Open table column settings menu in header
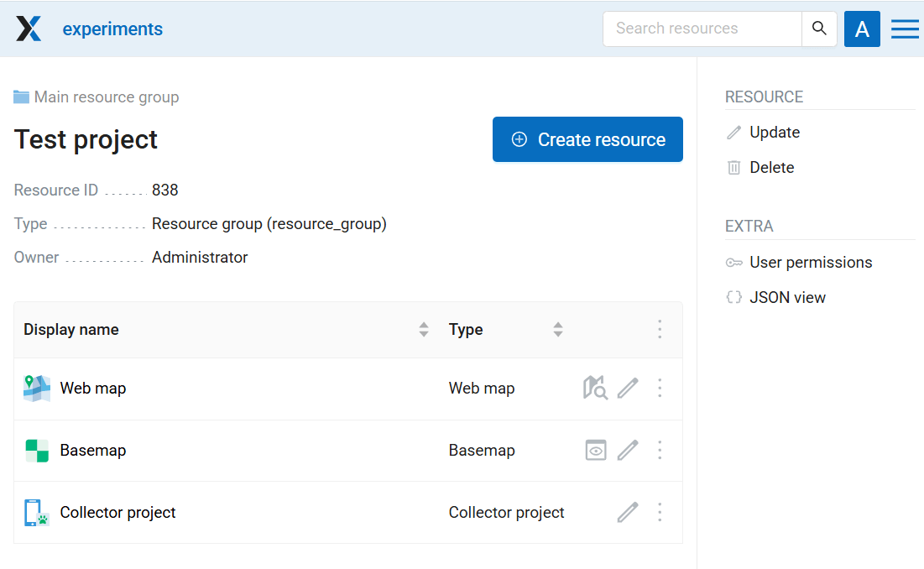The height and width of the screenshot is (569, 924). (x=660, y=329)
